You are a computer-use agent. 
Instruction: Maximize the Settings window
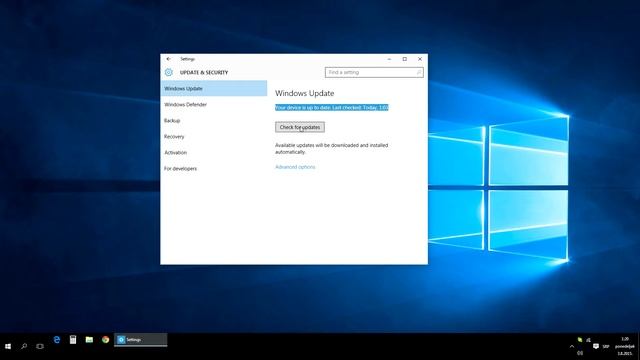point(404,59)
